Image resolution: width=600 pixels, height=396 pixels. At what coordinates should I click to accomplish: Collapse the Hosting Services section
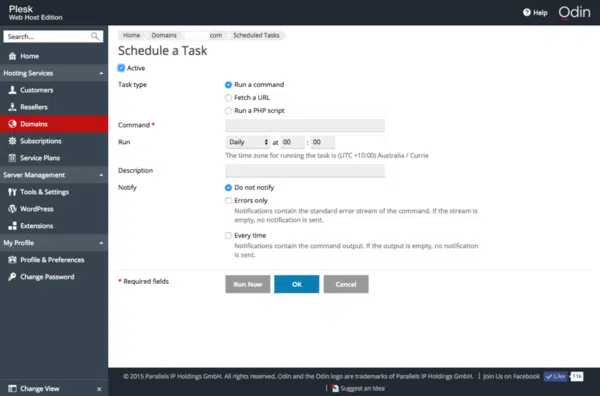[101, 73]
